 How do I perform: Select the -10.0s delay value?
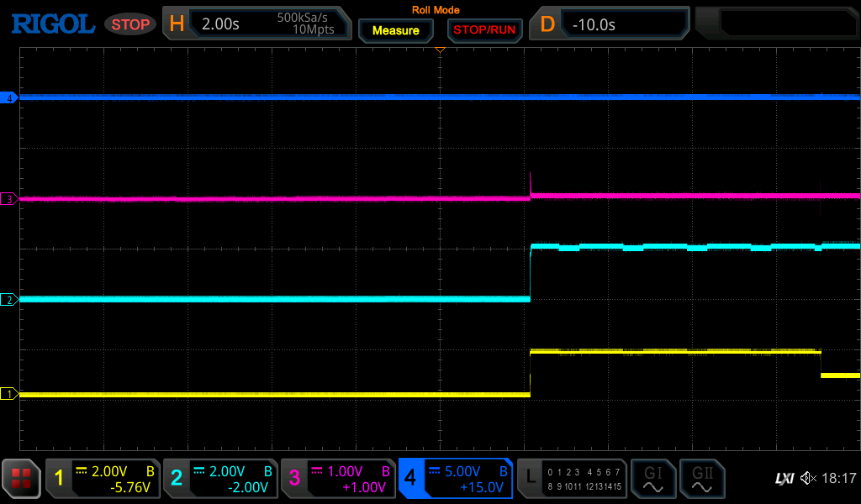(594, 24)
